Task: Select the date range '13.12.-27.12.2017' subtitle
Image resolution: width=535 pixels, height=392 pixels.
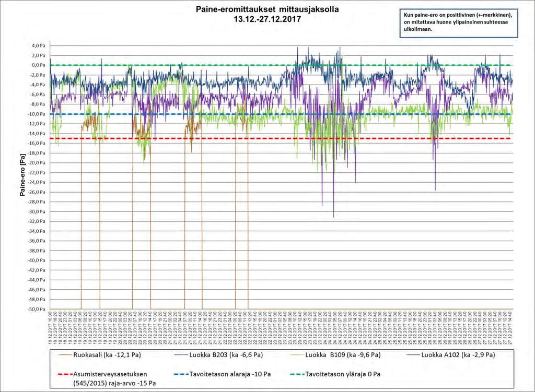Action: coord(267,19)
